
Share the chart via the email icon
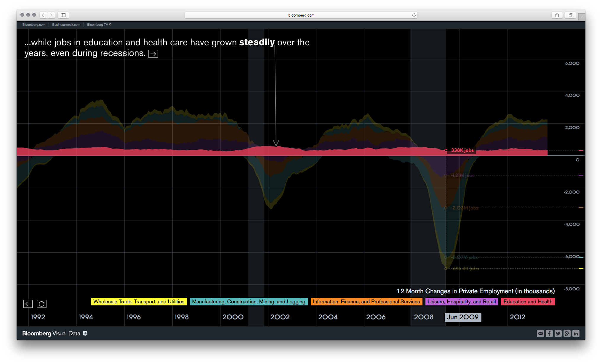point(540,334)
